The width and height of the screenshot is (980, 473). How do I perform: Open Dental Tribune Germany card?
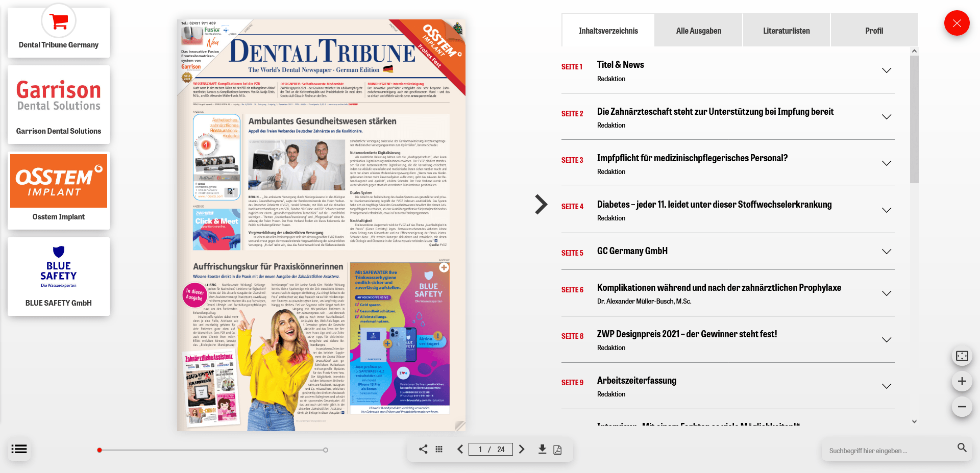[x=59, y=32]
